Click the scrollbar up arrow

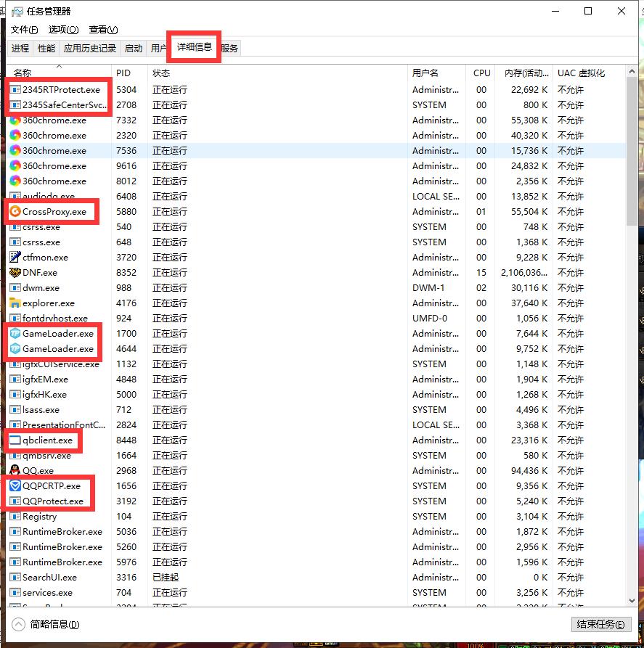click(632, 72)
